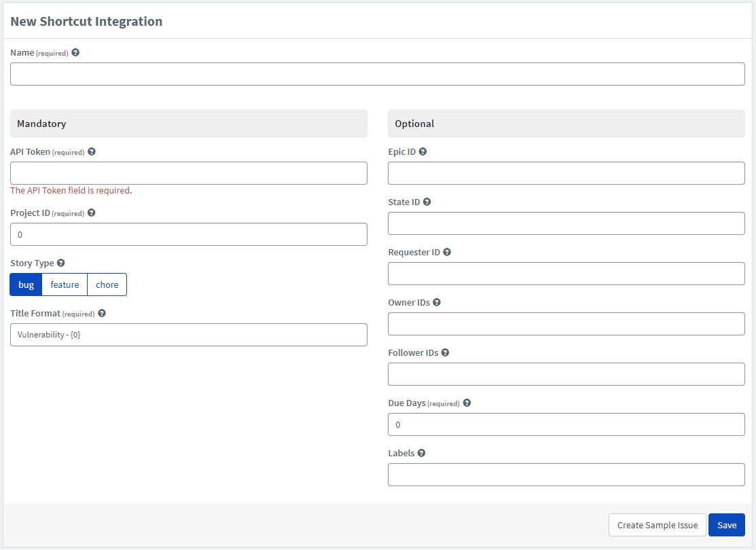Click help icon next to Story Type
Image resolution: width=756 pixels, height=550 pixels.
point(60,263)
